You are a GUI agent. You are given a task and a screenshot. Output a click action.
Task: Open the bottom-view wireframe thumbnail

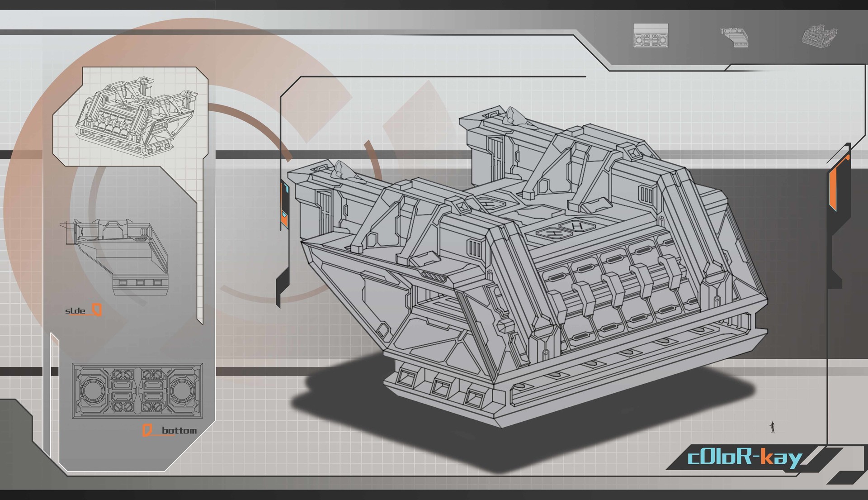pyautogui.click(x=137, y=390)
